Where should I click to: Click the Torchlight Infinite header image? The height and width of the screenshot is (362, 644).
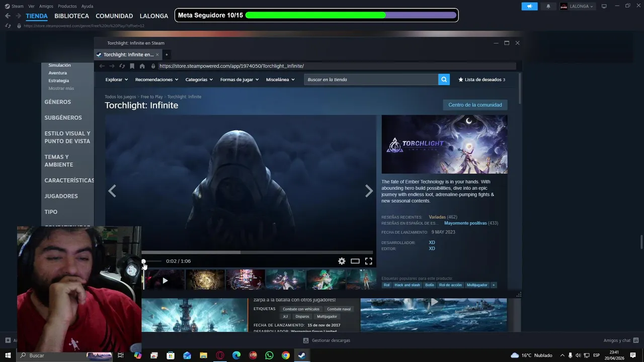click(x=444, y=144)
